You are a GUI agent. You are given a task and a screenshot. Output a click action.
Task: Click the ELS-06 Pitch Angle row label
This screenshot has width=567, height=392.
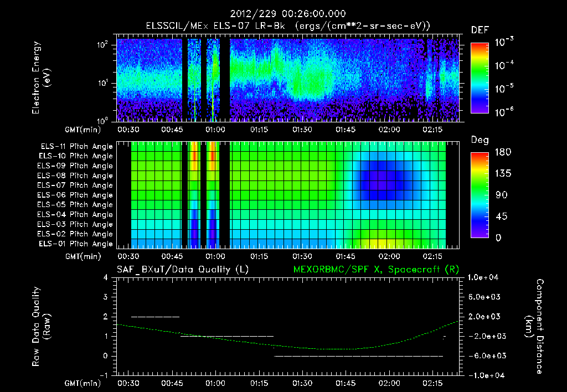click(x=75, y=195)
